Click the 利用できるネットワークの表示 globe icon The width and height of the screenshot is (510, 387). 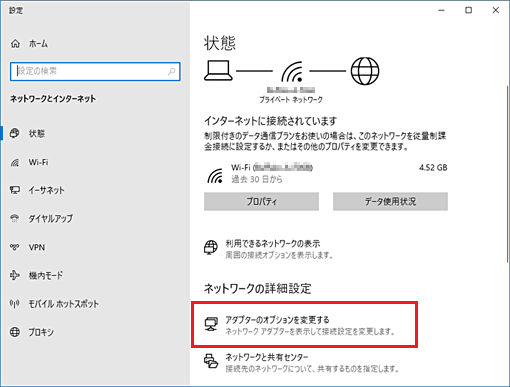pyautogui.click(x=211, y=248)
